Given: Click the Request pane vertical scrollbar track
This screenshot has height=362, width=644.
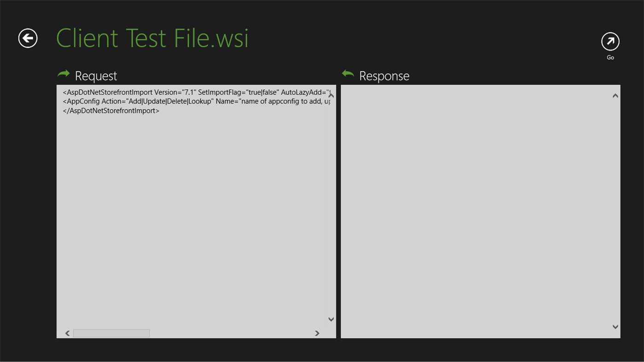Looking at the screenshot, I should click(331, 207).
